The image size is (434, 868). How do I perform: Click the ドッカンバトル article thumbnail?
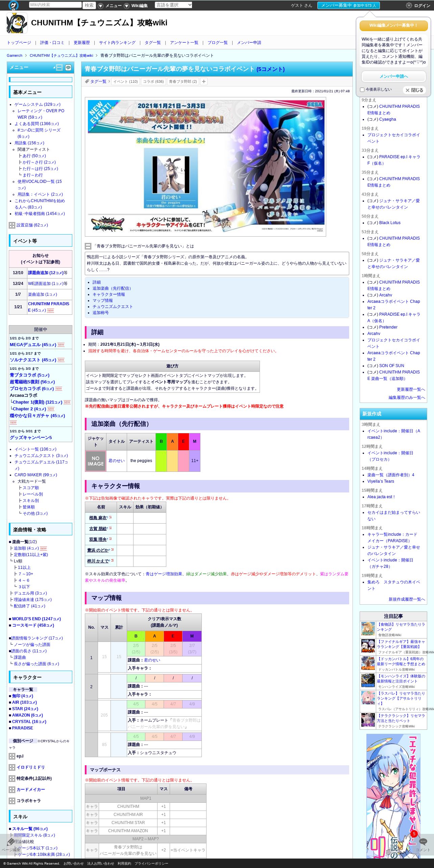pos(368,663)
